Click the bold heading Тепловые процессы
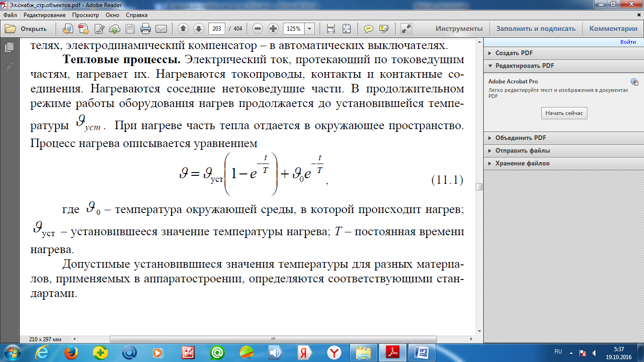644x362 pixels. tap(122, 60)
